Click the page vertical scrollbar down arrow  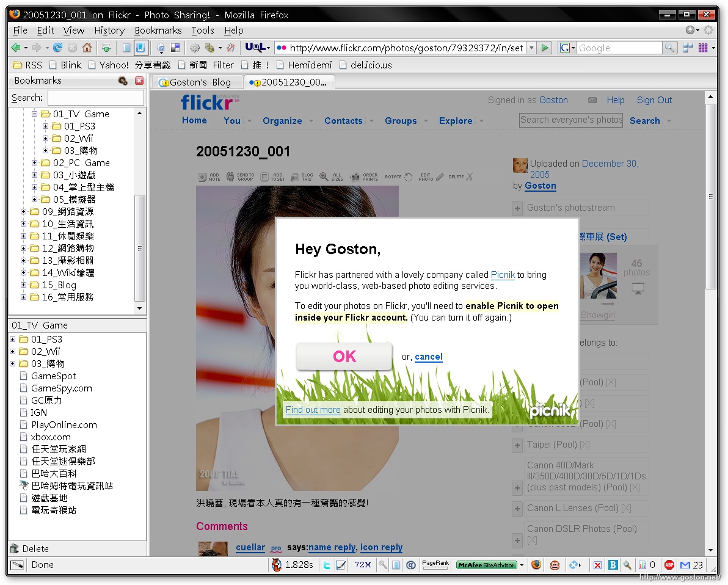(710, 550)
